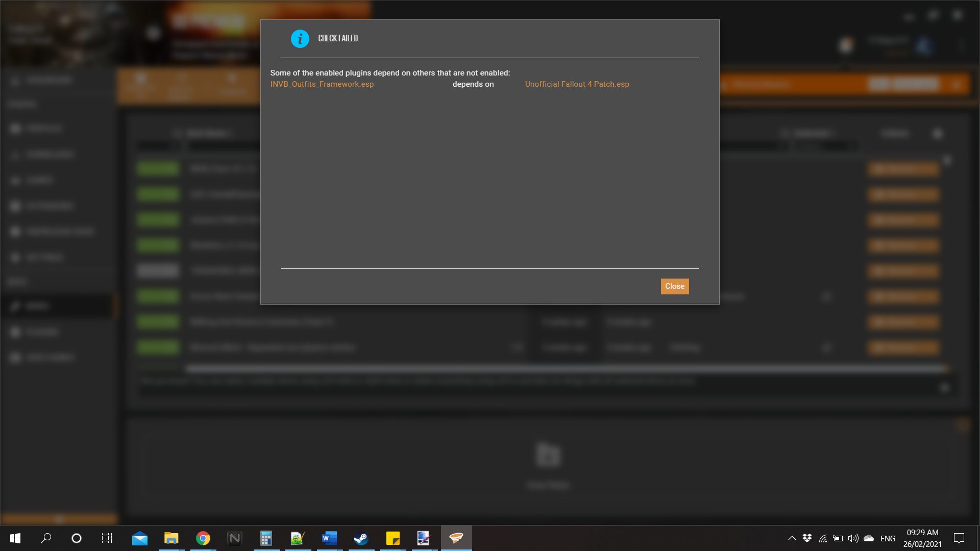The width and height of the screenshot is (980, 551).
Task: Switch to Calculator on the taskbar
Action: (x=266, y=538)
